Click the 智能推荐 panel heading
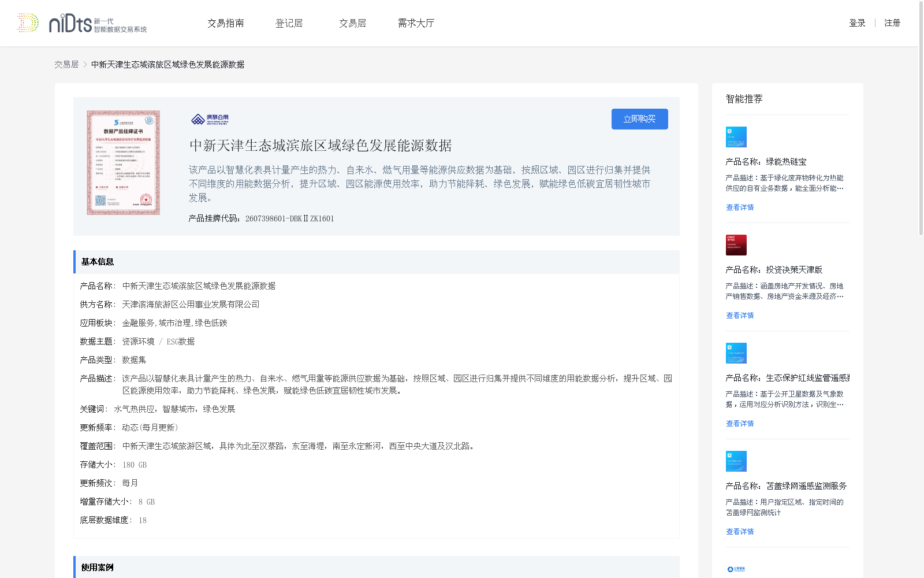This screenshot has height=578, width=924. (744, 99)
